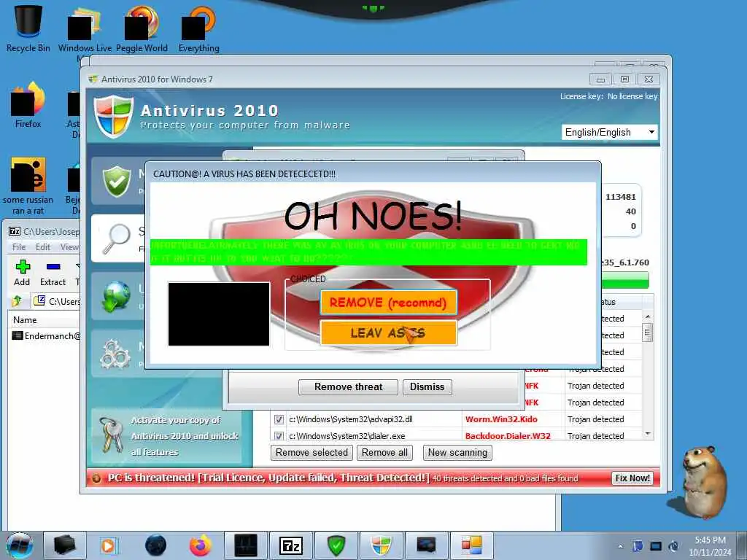Screen dimensions: 747x560
Task: Click the Remove threat button
Action: click(348, 386)
